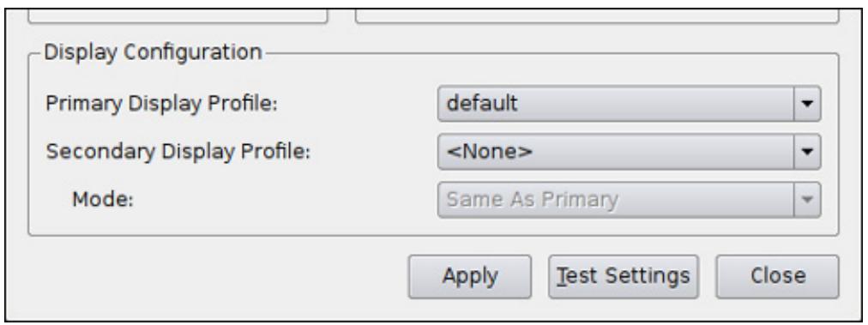Apply the display settings
The image size is (868, 325).
470,276
